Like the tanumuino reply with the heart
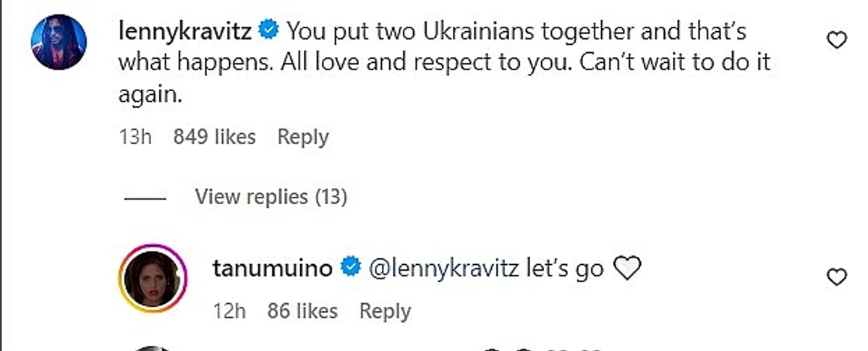 coord(836,277)
